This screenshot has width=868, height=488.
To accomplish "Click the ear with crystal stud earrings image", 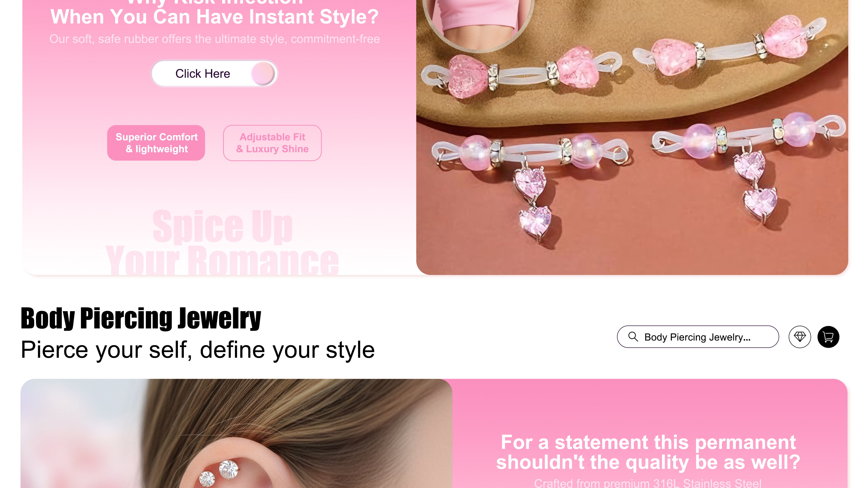I will pyautogui.click(x=236, y=433).
